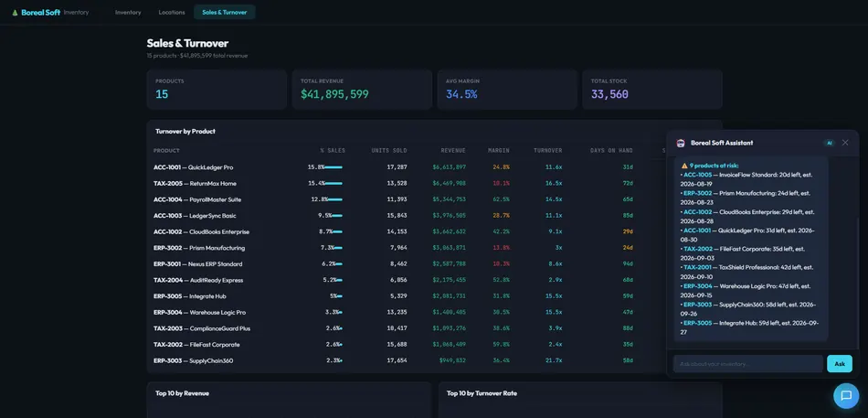Click the Total Stock card 33,560
The height and width of the screenshot is (418, 868).
[652, 90]
